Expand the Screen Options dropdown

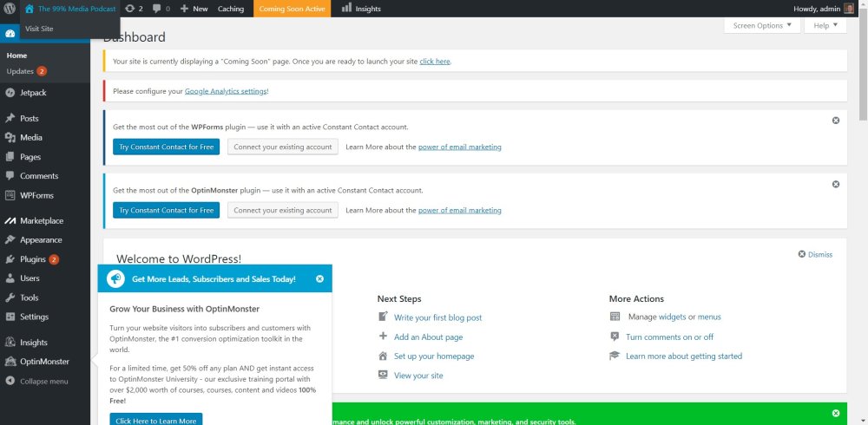pos(762,25)
